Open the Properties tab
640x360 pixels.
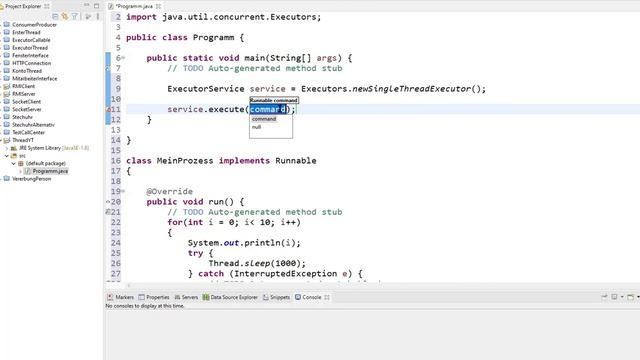point(154,297)
